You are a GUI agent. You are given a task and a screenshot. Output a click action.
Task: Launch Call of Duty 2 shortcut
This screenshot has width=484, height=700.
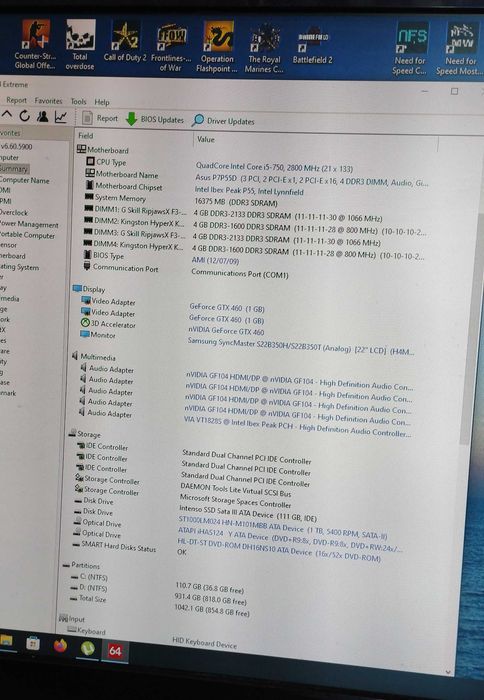125,41
